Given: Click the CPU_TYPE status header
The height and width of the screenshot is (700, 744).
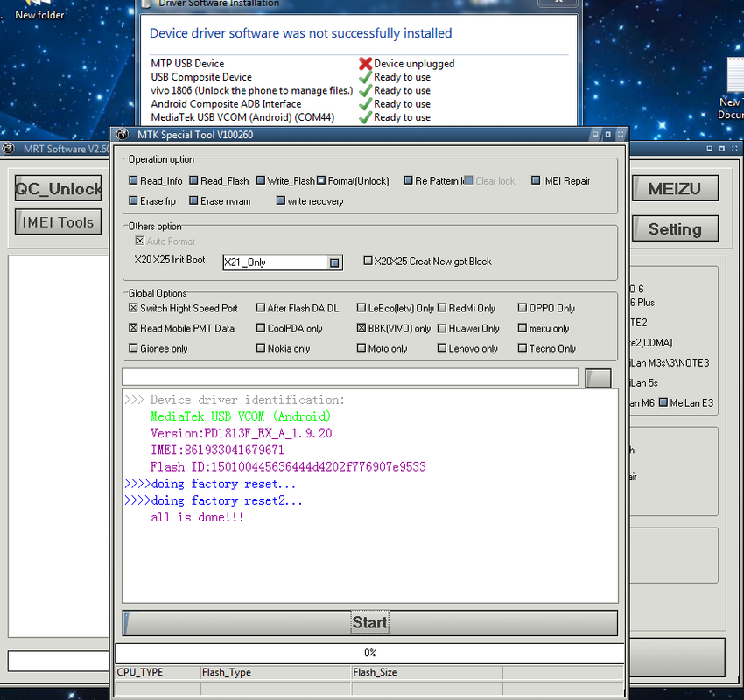Looking at the screenshot, I should [158, 672].
